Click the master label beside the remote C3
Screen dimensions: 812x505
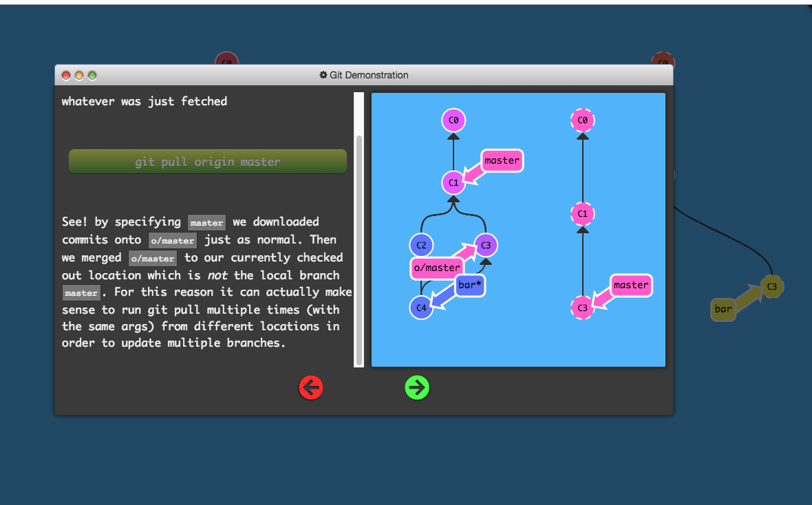click(x=631, y=285)
